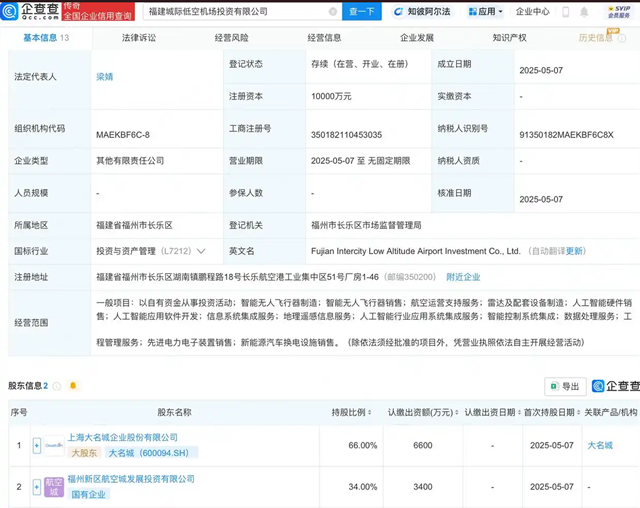Viewport: 640px width, 508px height.
Task: Click the Qcc.com logo icon
Action: click(x=9, y=11)
